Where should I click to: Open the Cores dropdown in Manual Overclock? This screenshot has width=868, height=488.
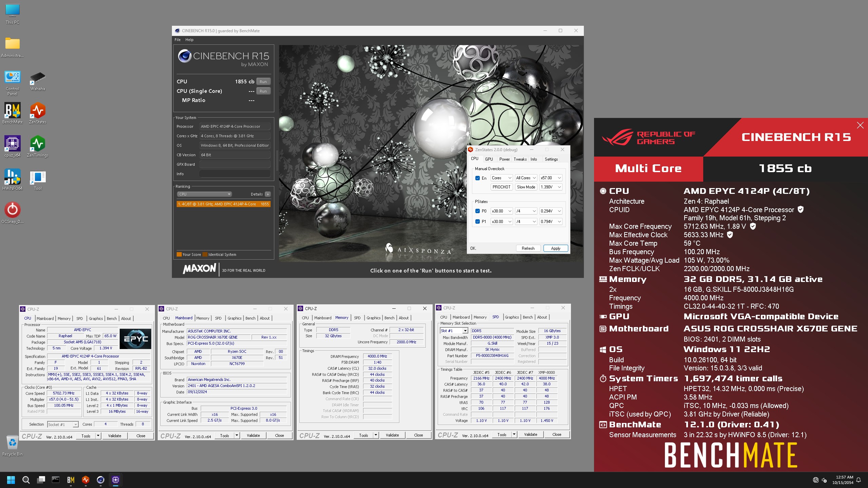[x=501, y=178]
